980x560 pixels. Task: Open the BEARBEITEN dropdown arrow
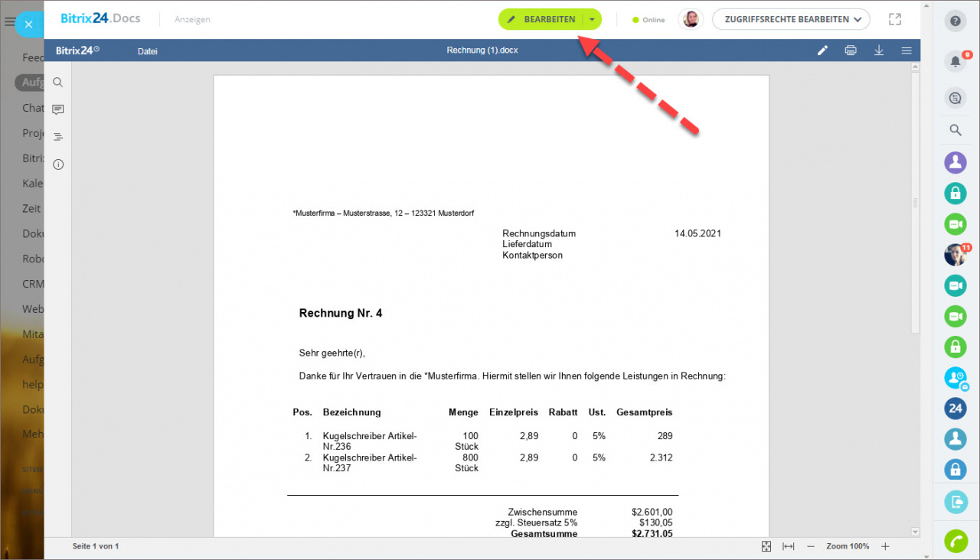click(x=592, y=20)
